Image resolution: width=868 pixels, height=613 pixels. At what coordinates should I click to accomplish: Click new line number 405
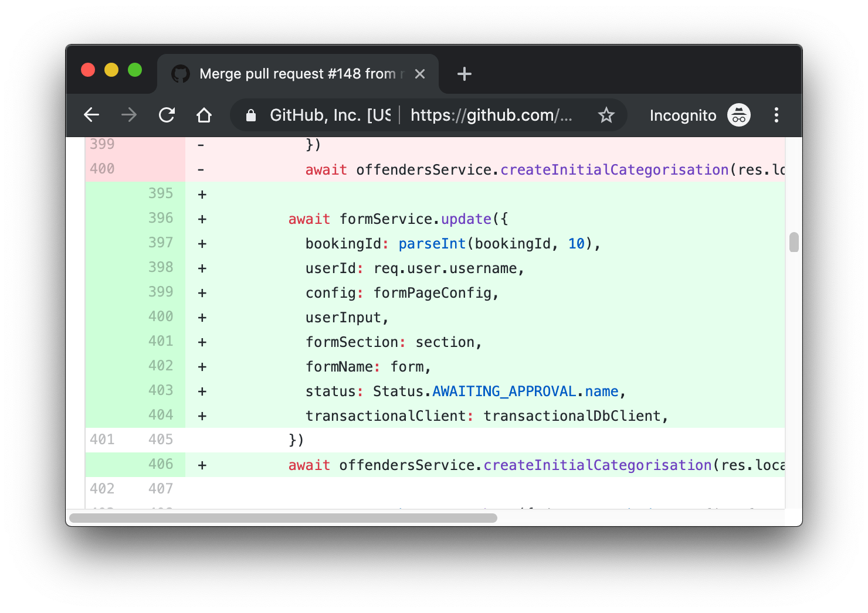click(161, 440)
